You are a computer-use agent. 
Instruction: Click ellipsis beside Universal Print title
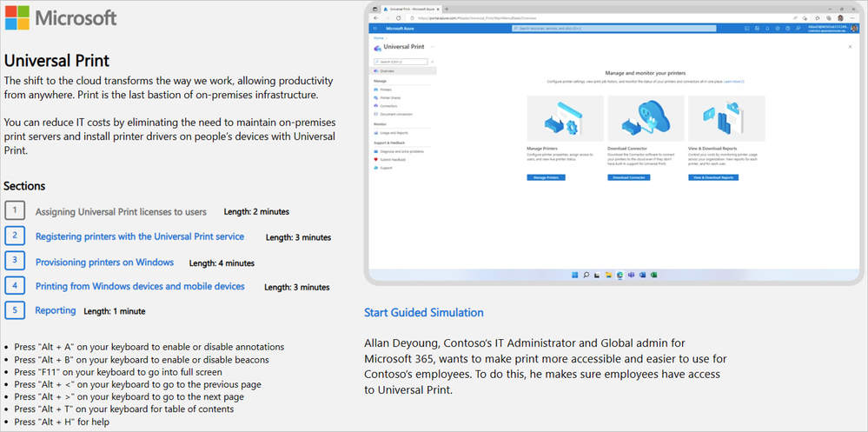click(433, 47)
